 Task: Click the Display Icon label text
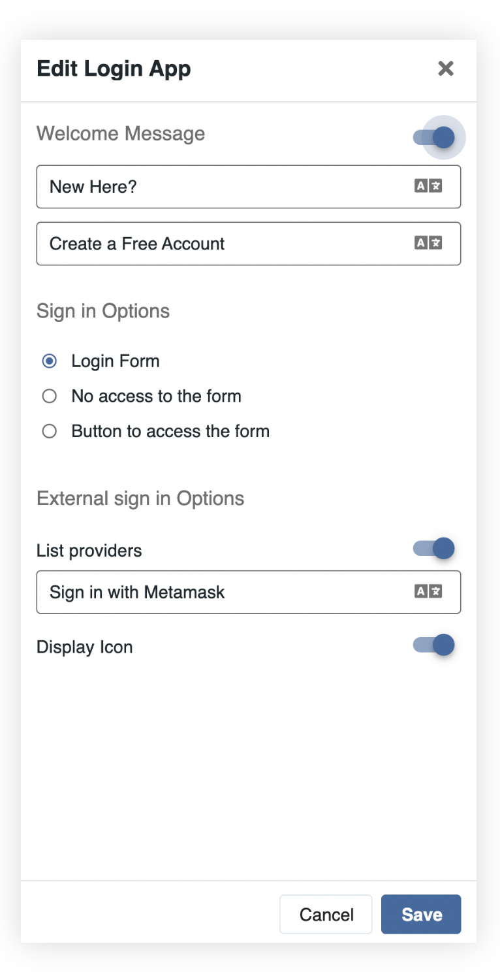pyautogui.click(x=85, y=647)
